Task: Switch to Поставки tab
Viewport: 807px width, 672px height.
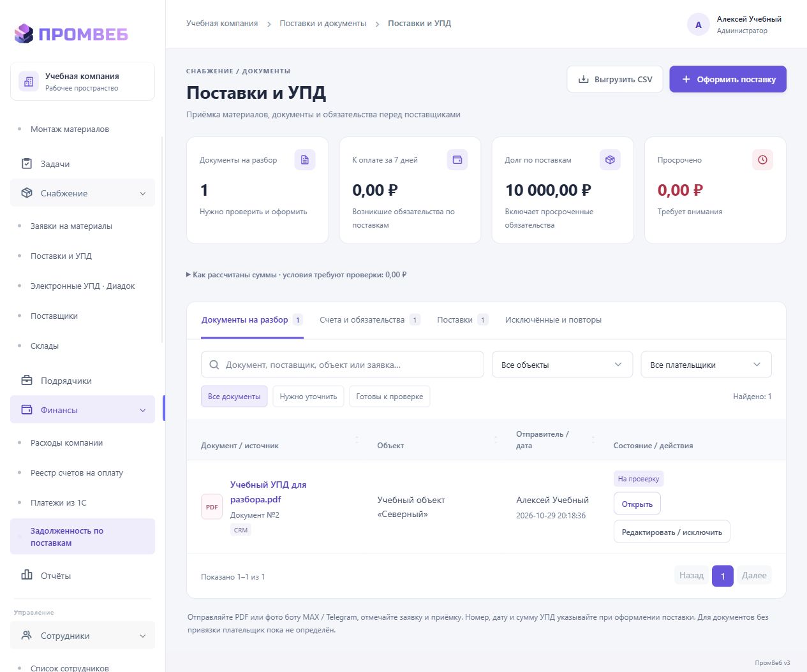Action: point(463,320)
